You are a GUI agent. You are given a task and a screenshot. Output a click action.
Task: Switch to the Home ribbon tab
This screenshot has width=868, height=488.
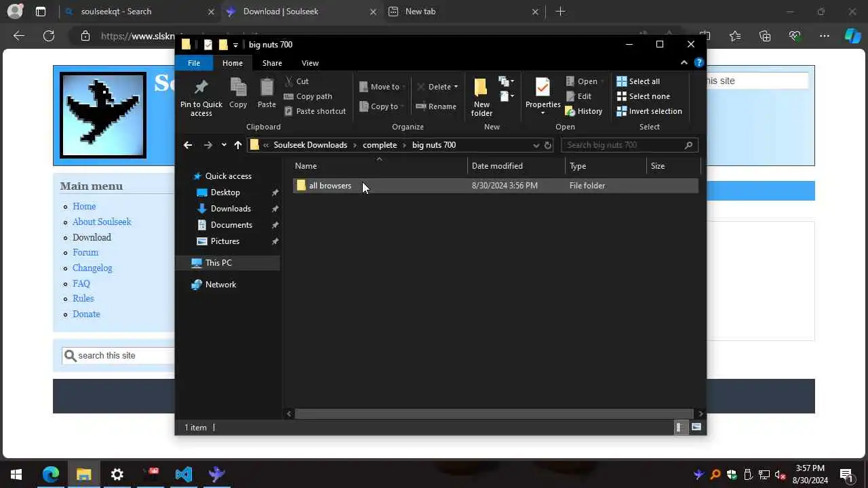[233, 63]
